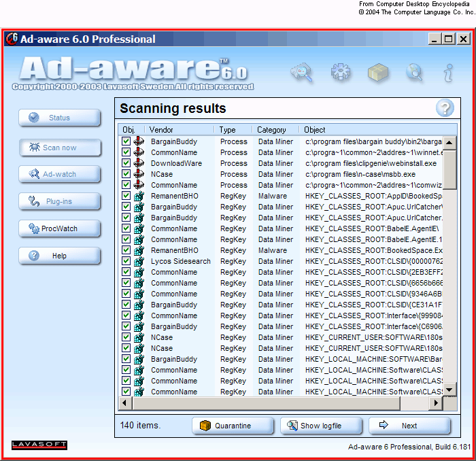
Task: Toggle checkbox for BargainBuddy HKEY_LOCAL_MACHINE row
Action: click(x=126, y=359)
